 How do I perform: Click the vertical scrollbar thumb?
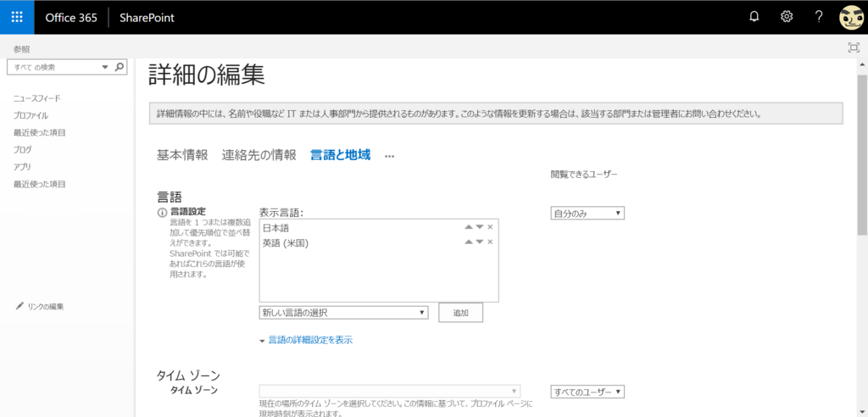[x=862, y=155]
